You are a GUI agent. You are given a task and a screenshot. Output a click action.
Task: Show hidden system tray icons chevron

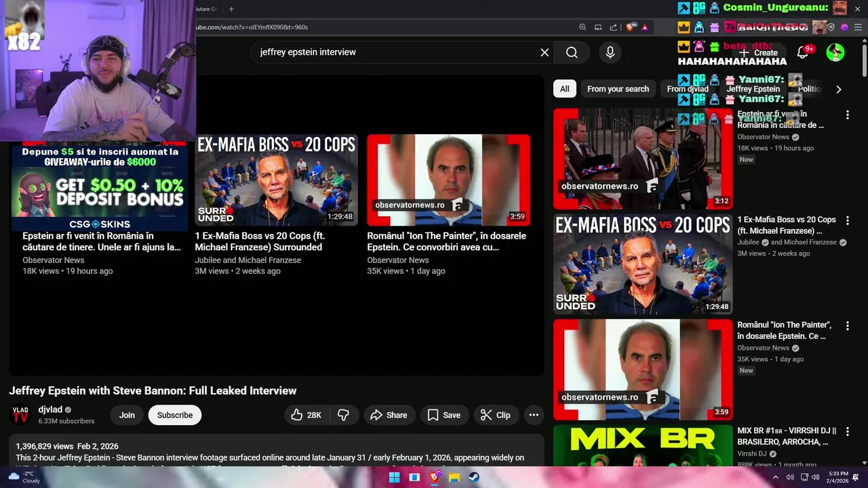[776, 477]
